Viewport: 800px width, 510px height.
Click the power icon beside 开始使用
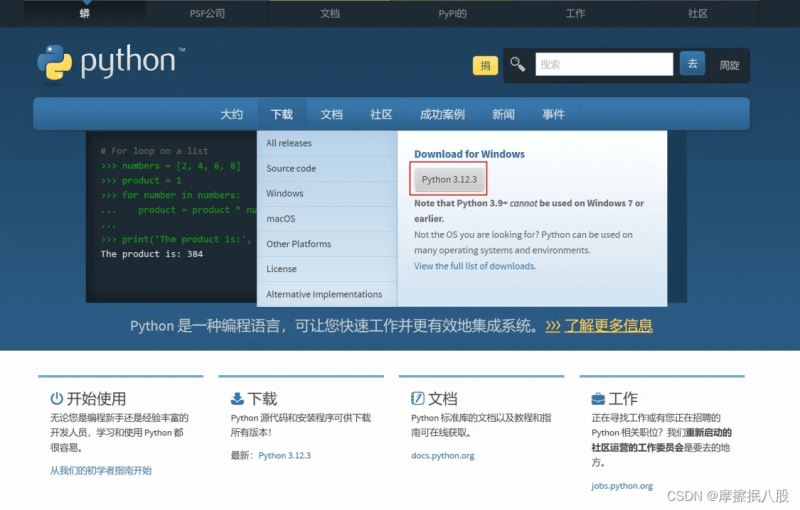(x=57, y=398)
